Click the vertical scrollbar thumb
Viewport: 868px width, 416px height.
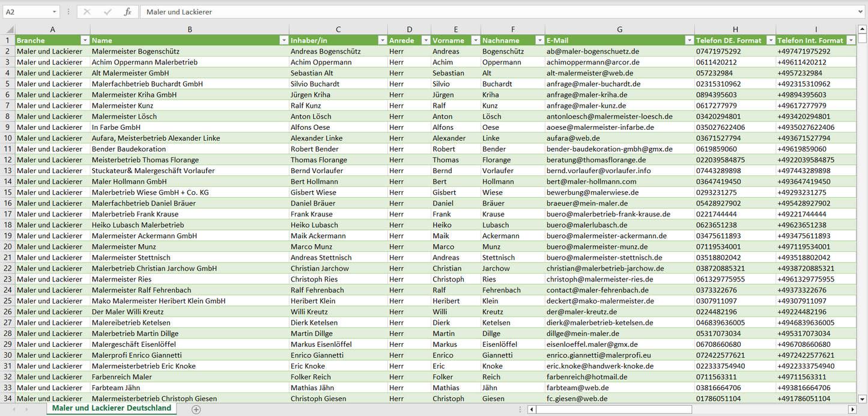pyautogui.click(x=863, y=38)
